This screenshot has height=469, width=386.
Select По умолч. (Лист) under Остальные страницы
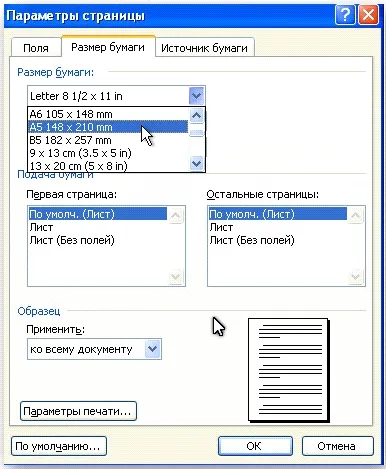click(278, 214)
